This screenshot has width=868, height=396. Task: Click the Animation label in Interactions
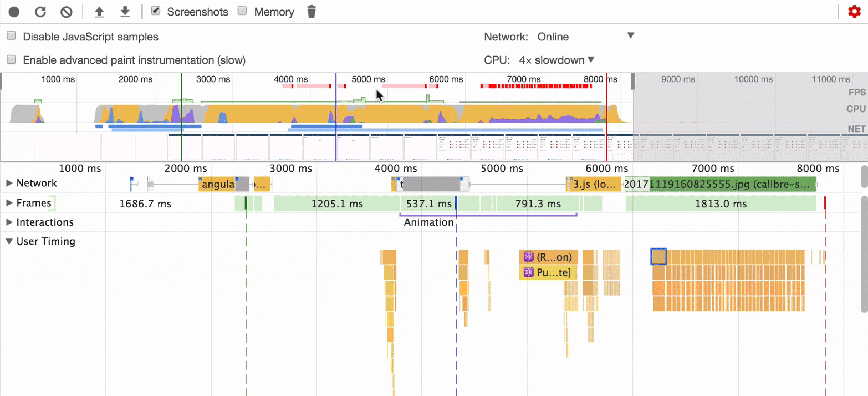pyautogui.click(x=428, y=222)
